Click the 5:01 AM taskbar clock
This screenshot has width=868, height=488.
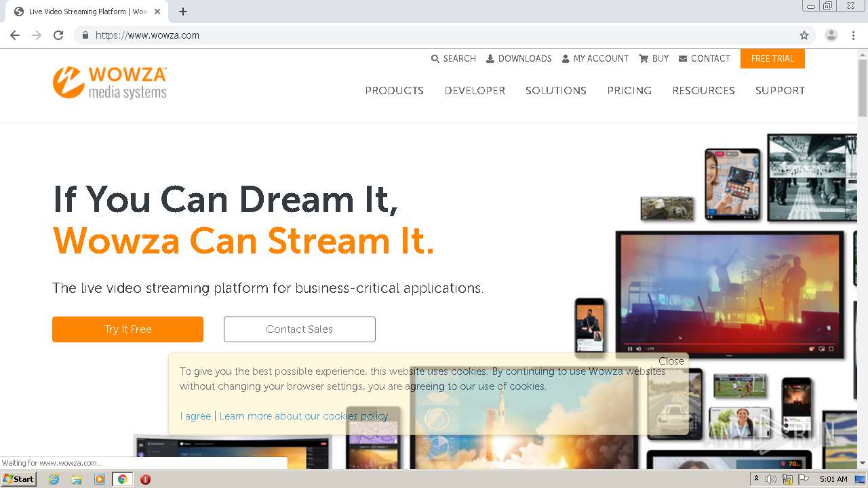pyautogui.click(x=833, y=479)
